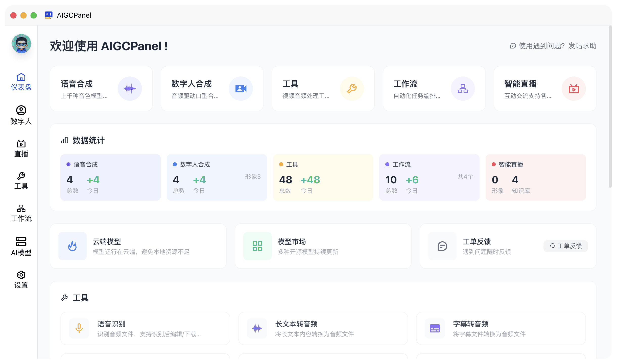This screenshot has width=617, height=364.
Task: Click the green macOS zoom button
Action: 34,15
